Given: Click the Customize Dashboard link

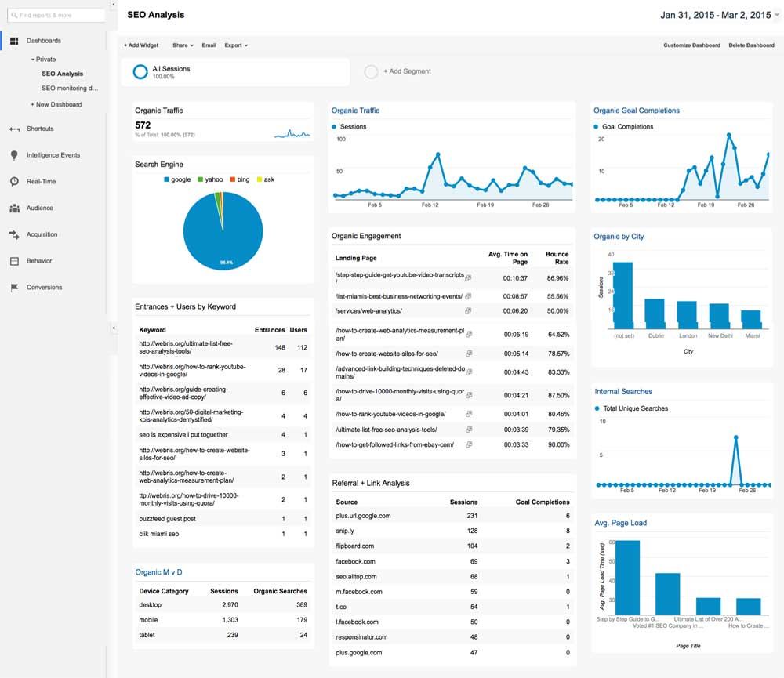Looking at the screenshot, I should [691, 45].
